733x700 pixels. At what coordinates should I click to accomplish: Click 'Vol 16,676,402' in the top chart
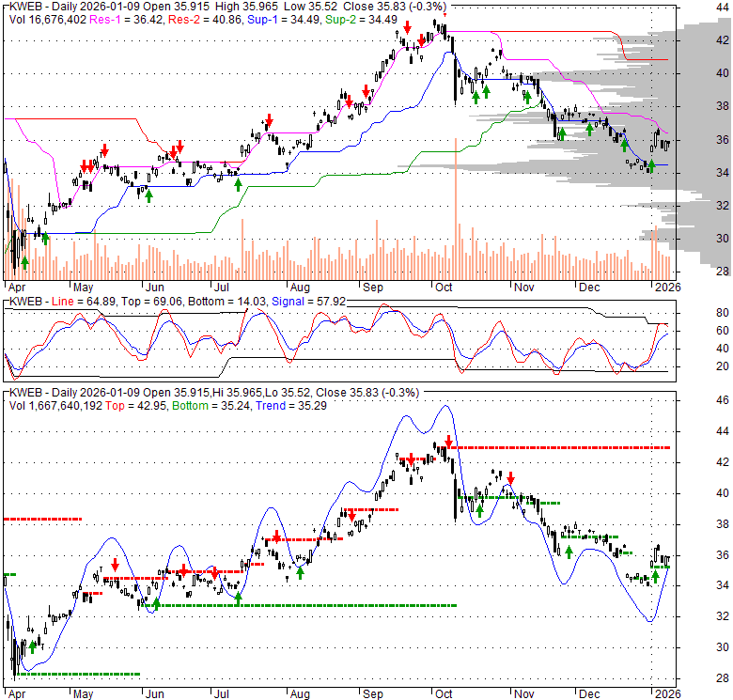pyautogui.click(x=48, y=20)
